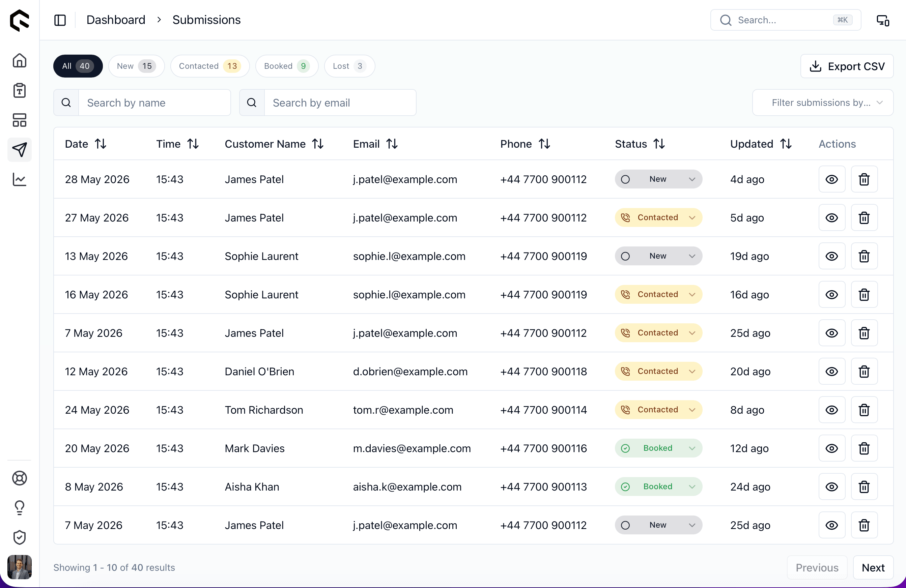
Task: Delete the Aisha Khan submission
Action: (864, 487)
